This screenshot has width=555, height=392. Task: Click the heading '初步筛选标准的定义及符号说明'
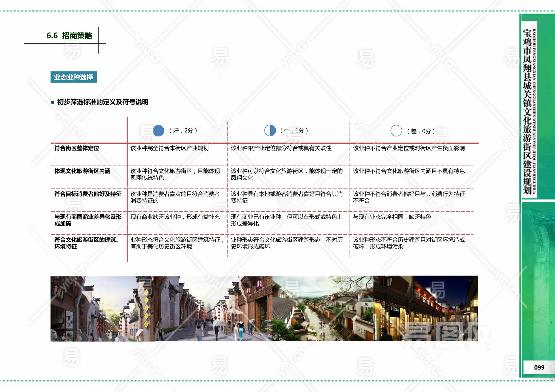(103, 102)
